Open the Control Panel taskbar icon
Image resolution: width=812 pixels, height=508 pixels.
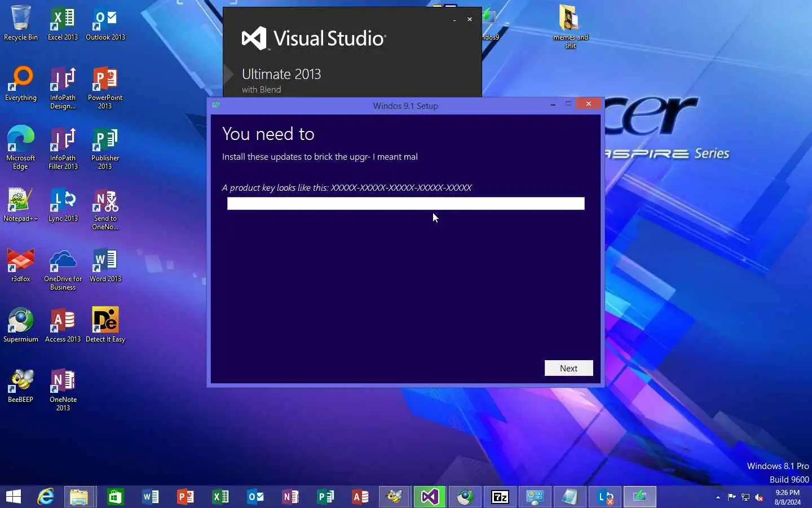[x=535, y=497]
